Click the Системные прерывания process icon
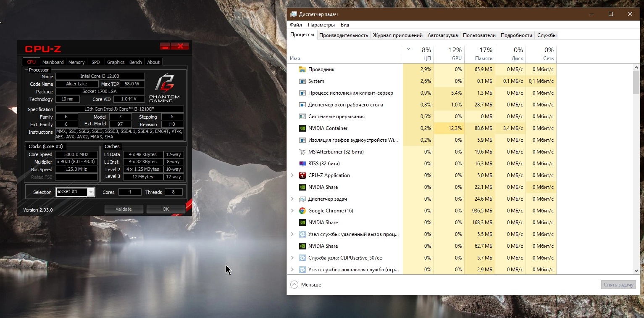The image size is (644, 318). [302, 117]
